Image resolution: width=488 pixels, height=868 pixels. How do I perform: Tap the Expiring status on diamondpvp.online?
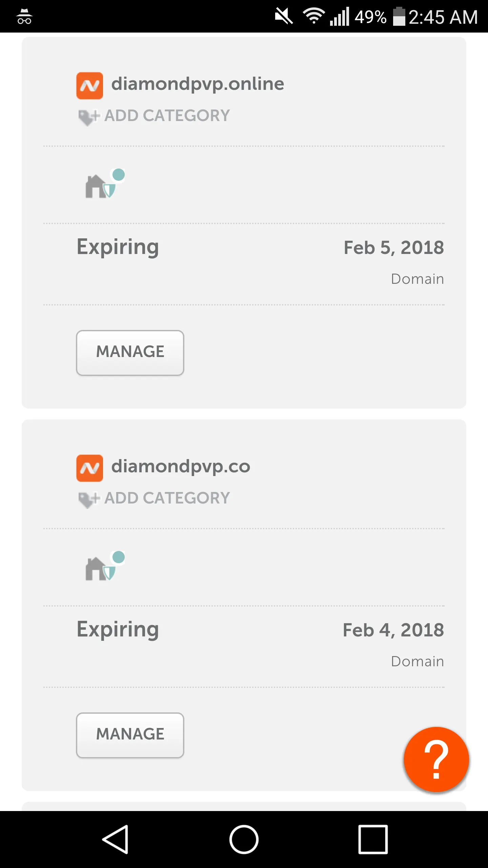pyautogui.click(x=118, y=247)
